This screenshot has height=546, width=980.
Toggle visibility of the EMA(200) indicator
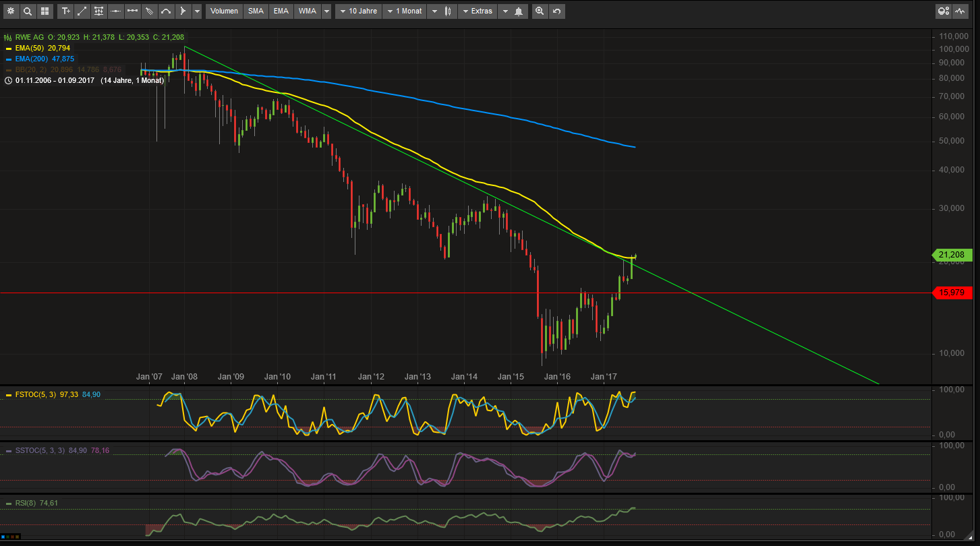point(9,59)
